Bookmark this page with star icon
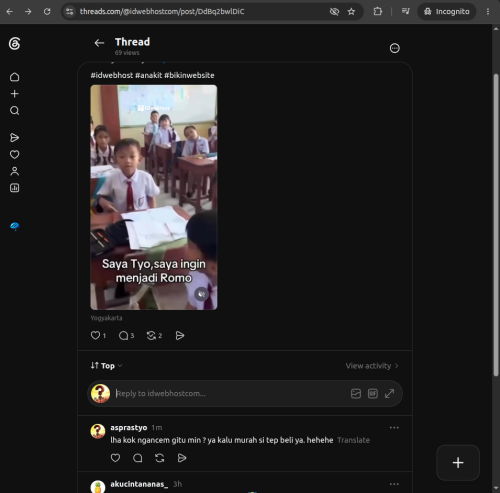Screen dimensions: 500x493 point(351,12)
